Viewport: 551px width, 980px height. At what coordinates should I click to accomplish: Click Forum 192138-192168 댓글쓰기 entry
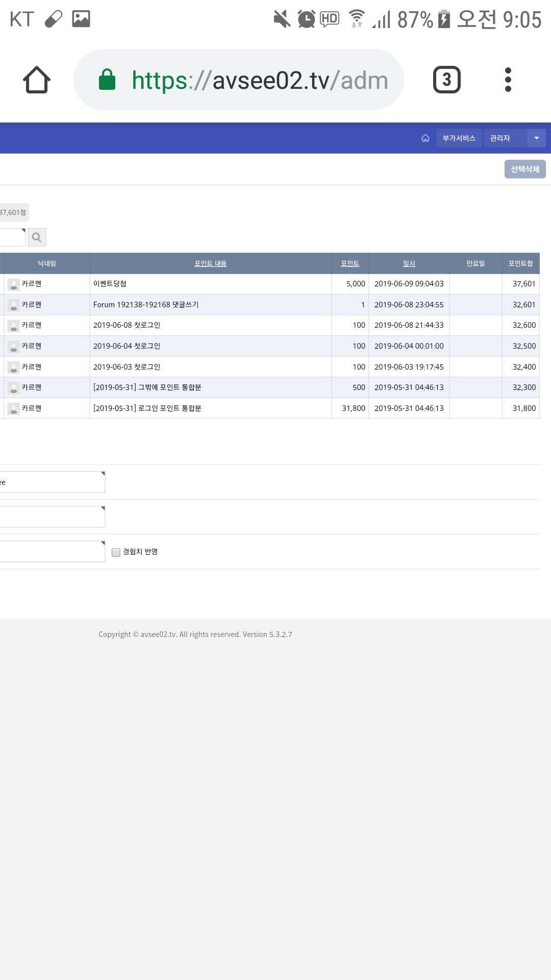click(146, 305)
